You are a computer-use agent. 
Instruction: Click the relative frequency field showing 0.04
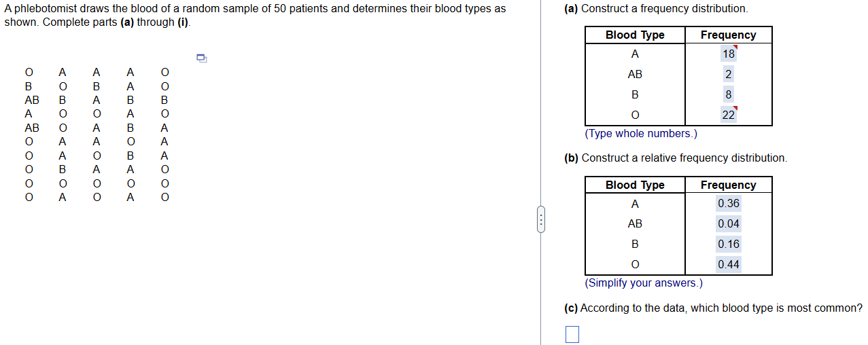coord(728,224)
